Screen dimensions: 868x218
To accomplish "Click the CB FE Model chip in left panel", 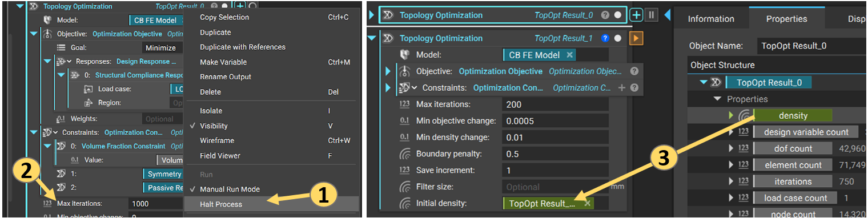I will click(155, 20).
